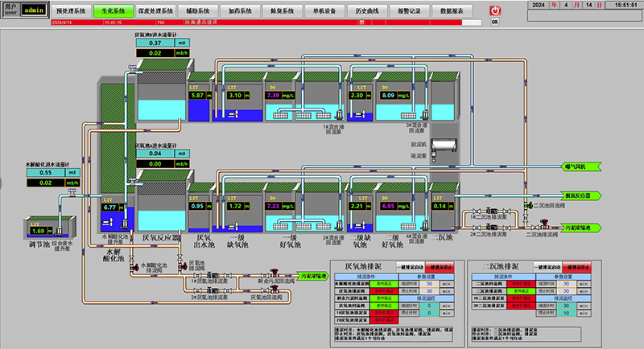This screenshot has width=644, height=349.
Task: Select the 刮泥机 scraper equipment icon
Action: (x=444, y=145)
